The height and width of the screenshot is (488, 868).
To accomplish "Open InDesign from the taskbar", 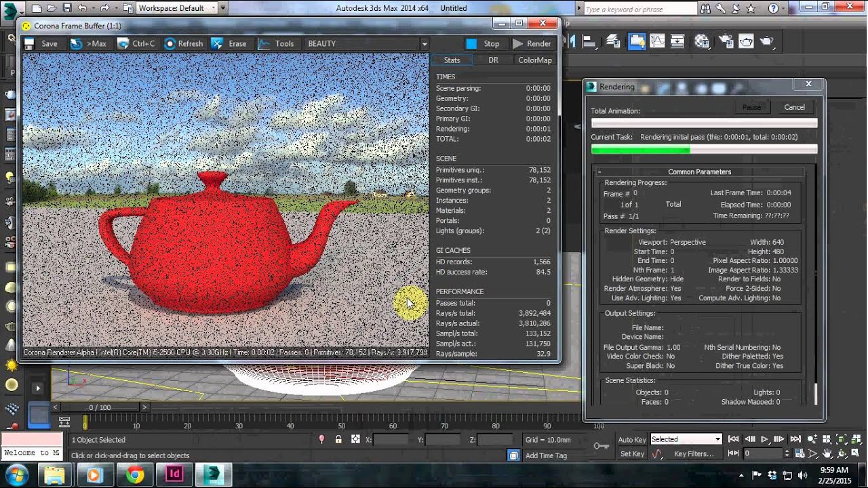I will 175,475.
